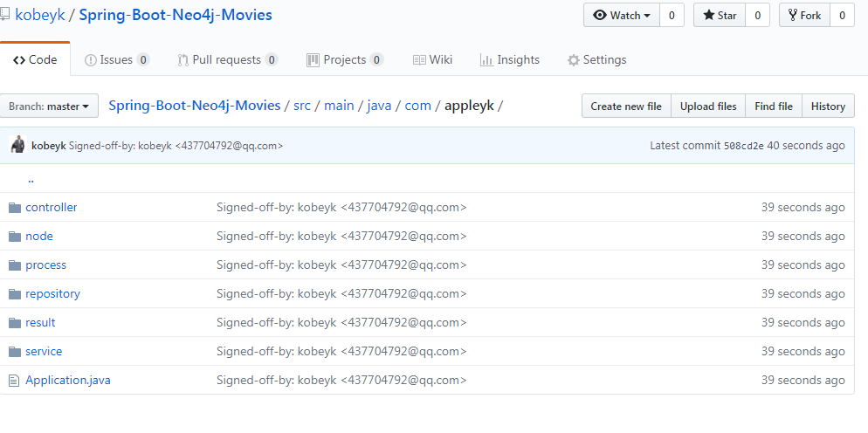
Task: Click the result row's '39 seconds ago'
Action: 803,322
